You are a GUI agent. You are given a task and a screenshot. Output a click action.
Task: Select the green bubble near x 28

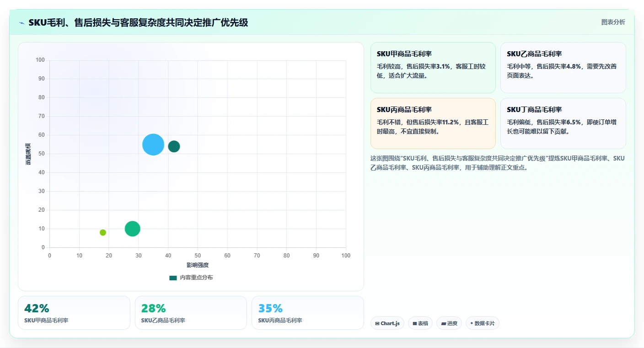[x=132, y=229]
